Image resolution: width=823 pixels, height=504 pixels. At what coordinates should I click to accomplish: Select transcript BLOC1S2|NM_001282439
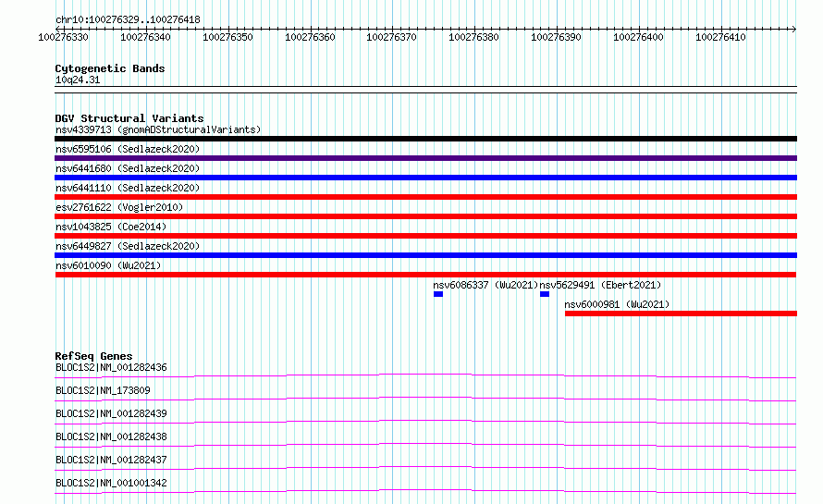click(x=111, y=413)
